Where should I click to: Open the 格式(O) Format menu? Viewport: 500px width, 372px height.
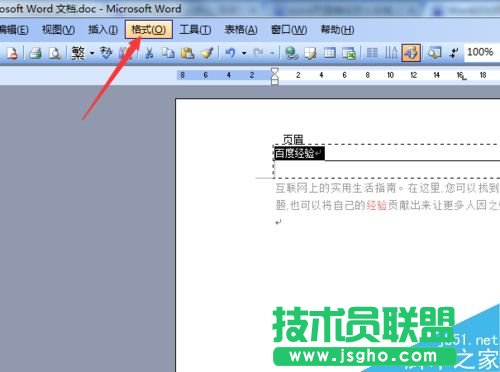point(149,30)
